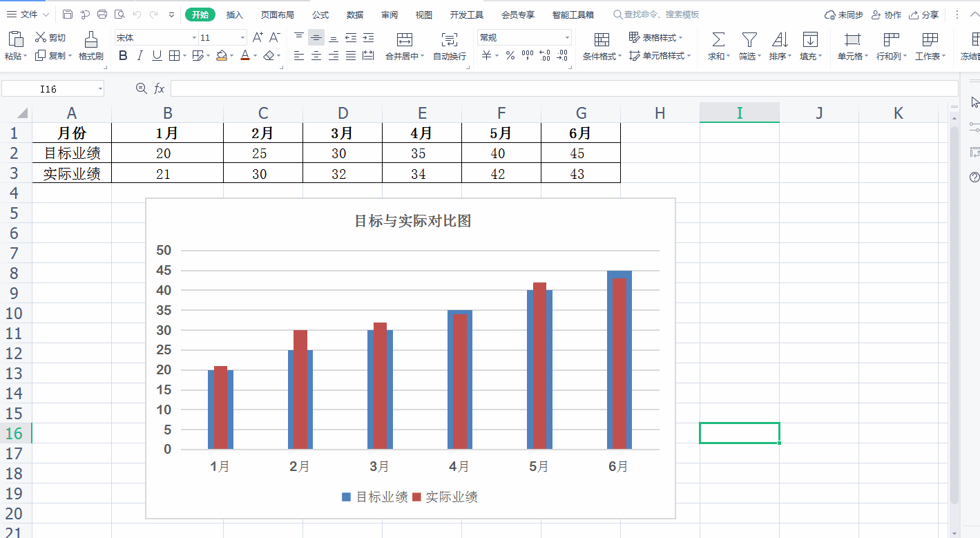Click the Sort (排序) icon
This screenshot has width=980, height=538.
(x=780, y=39)
